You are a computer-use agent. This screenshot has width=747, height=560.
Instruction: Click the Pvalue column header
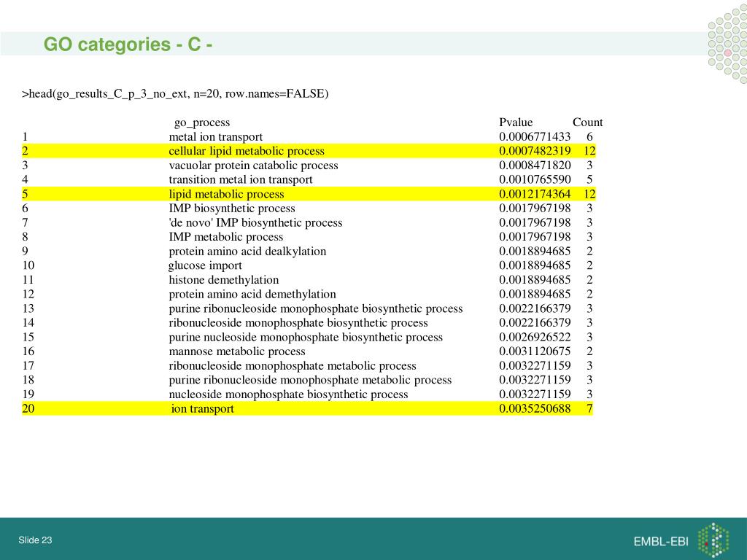click(516, 122)
